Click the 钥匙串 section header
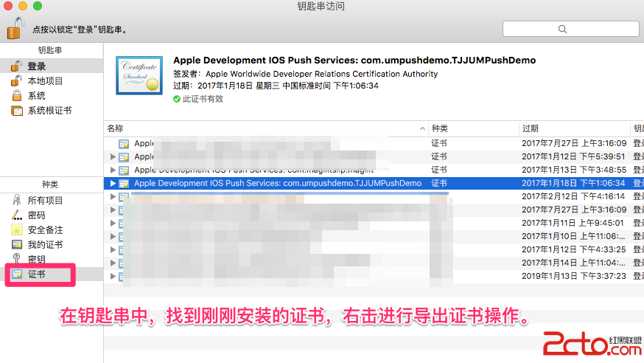 coord(50,50)
